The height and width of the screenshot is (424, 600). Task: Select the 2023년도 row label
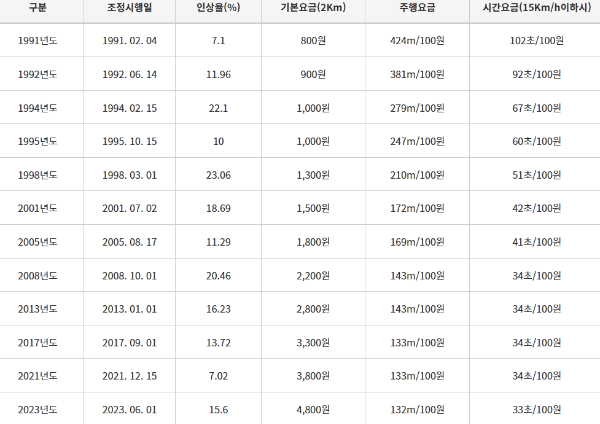click(x=38, y=410)
